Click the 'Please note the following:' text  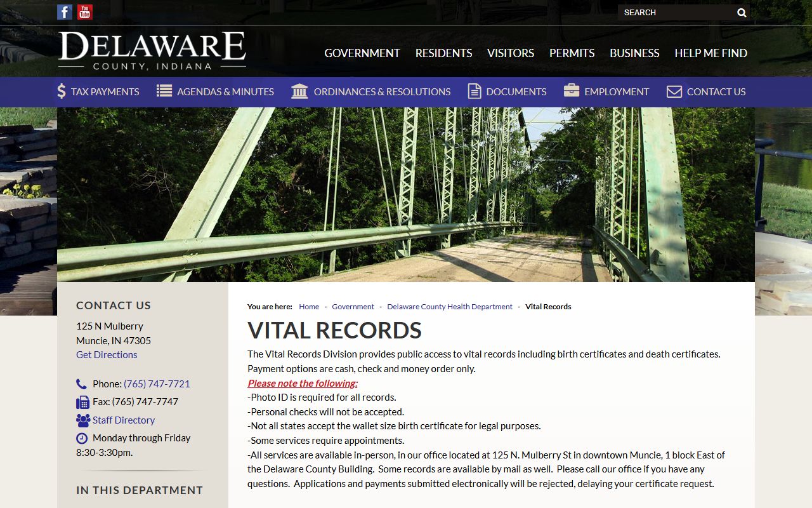[303, 384]
